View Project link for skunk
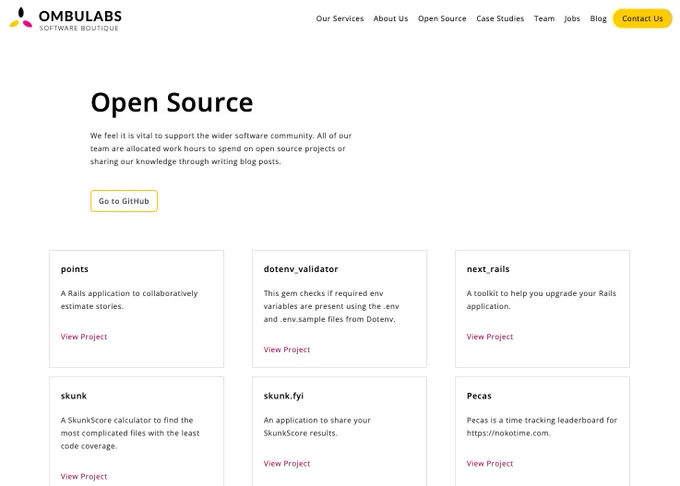Screen dimensions: 680x486 pyautogui.click(x=84, y=476)
